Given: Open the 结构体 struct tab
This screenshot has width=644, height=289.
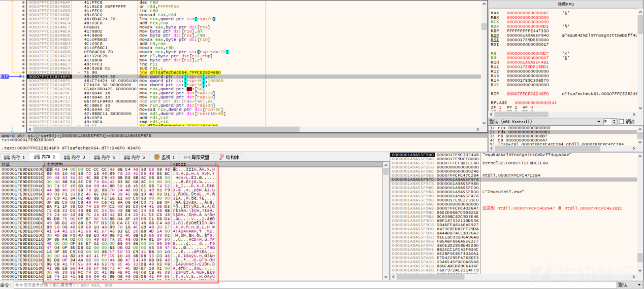Looking at the screenshot, I should click(x=228, y=157).
